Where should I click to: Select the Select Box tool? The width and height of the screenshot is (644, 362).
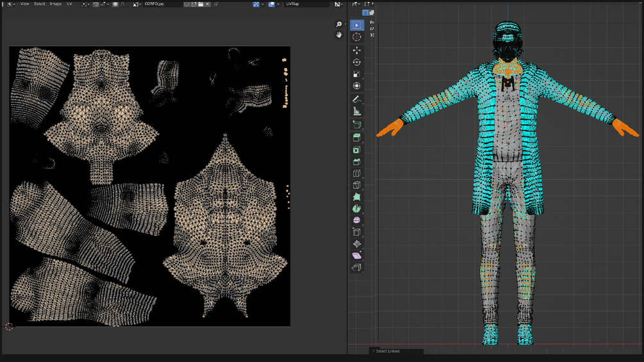[x=357, y=26]
